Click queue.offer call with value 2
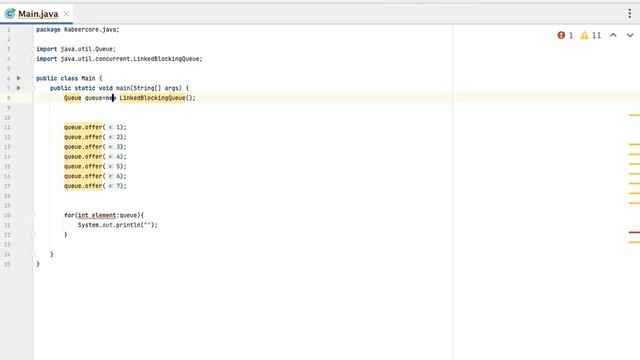The image size is (640, 360). click(x=95, y=137)
